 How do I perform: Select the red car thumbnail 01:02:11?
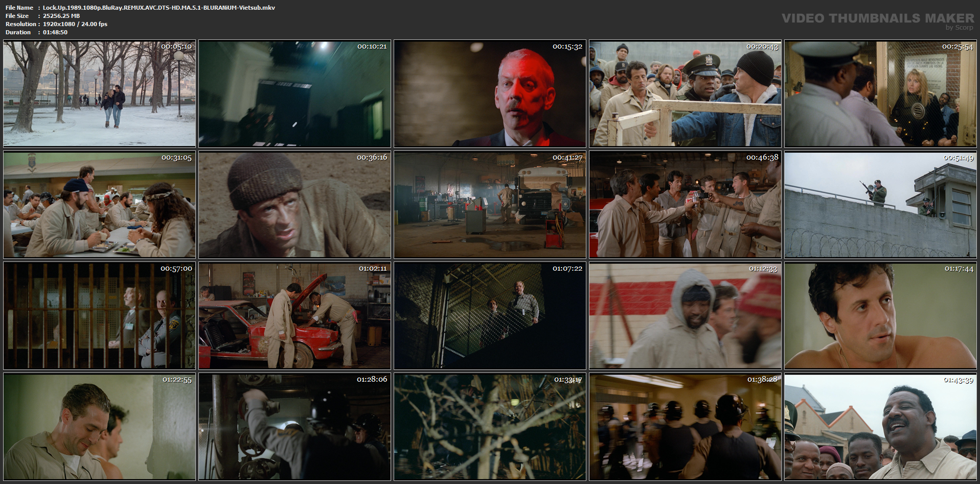[x=294, y=316]
